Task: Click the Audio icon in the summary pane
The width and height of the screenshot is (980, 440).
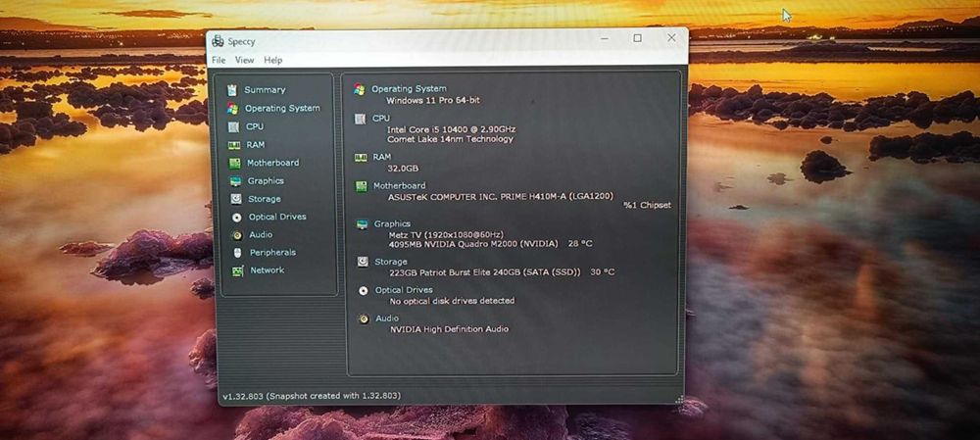Action: click(364, 319)
